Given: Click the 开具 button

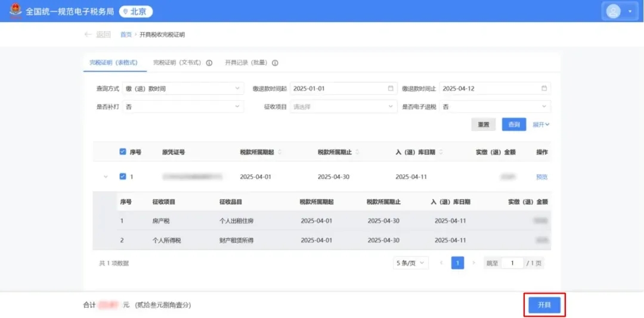Looking at the screenshot, I should (x=544, y=305).
